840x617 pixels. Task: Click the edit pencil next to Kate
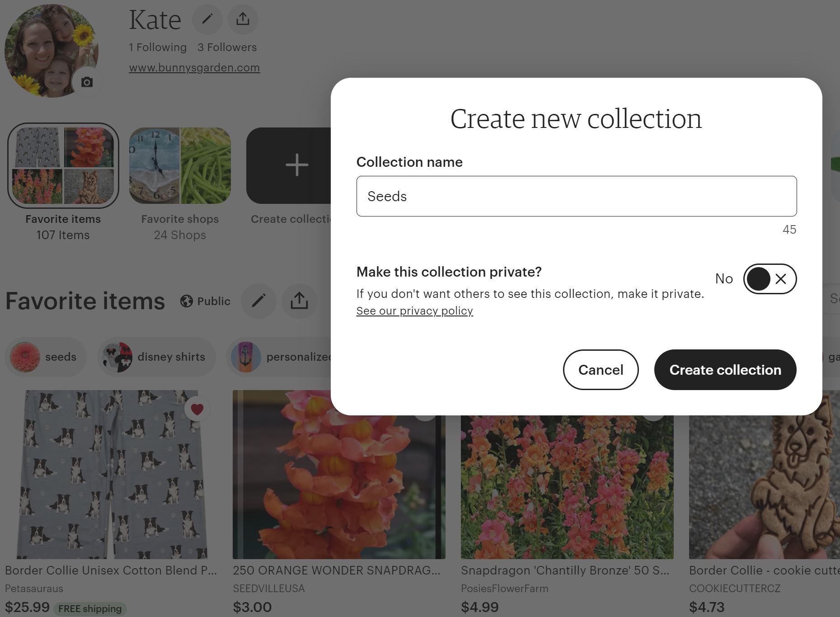(207, 19)
